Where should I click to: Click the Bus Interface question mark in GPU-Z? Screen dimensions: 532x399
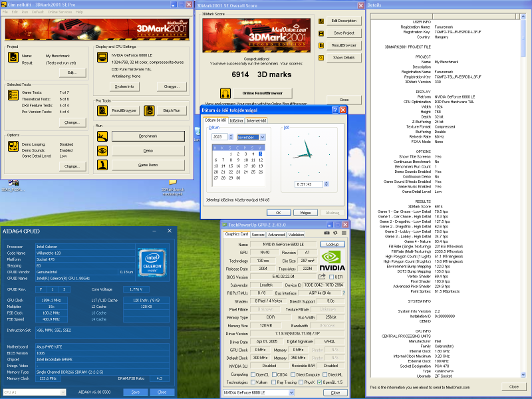[x=344, y=293]
